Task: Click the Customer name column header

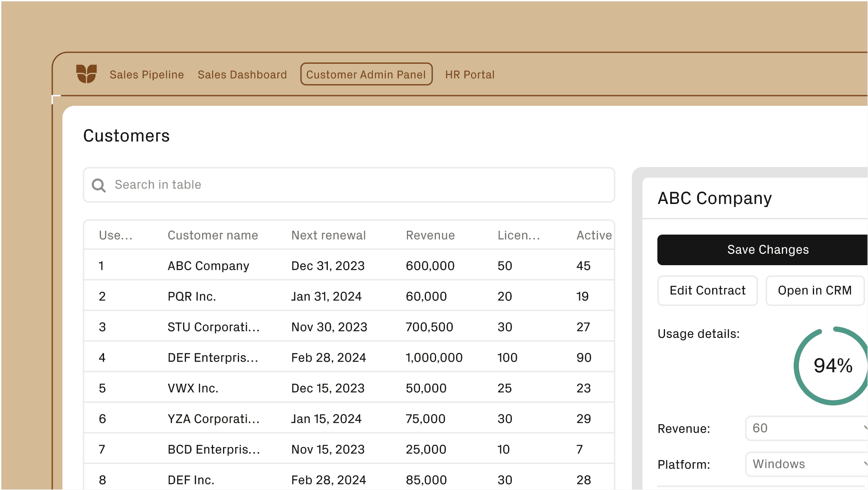Action: point(213,235)
